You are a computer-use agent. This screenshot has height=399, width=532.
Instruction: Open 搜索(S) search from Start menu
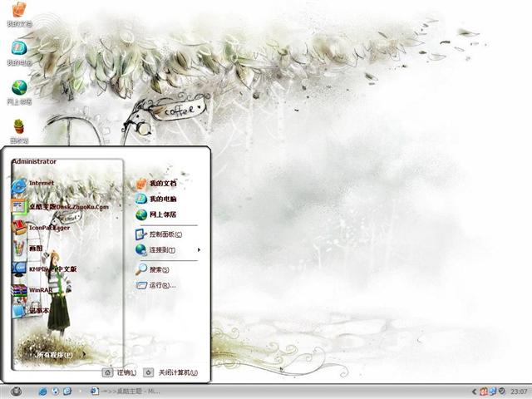pos(152,269)
